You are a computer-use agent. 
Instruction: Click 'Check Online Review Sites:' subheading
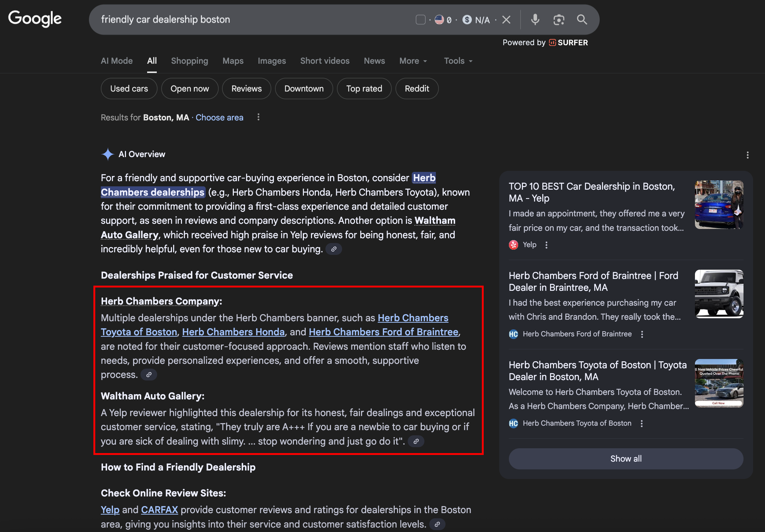coord(163,493)
